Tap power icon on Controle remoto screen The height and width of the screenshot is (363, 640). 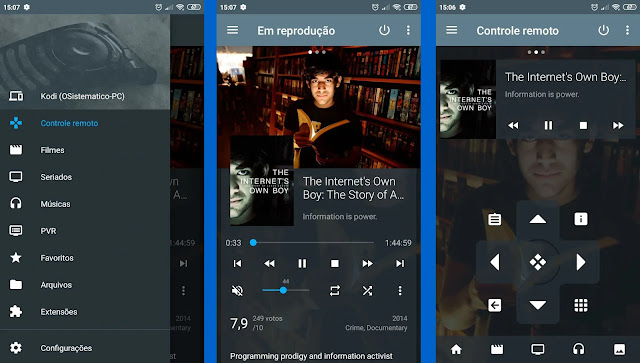pos(604,30)
